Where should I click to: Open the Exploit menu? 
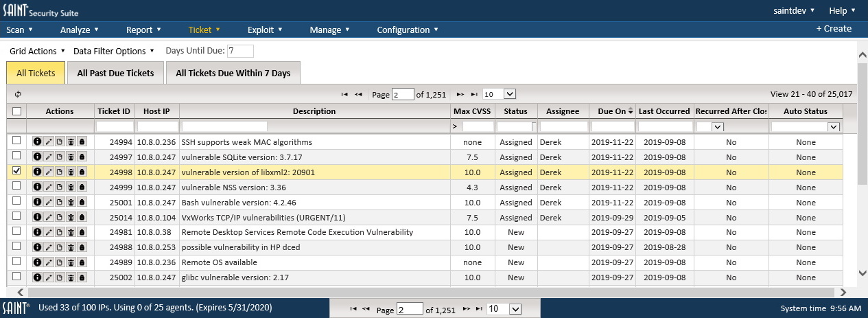click(x=266, y=30)
